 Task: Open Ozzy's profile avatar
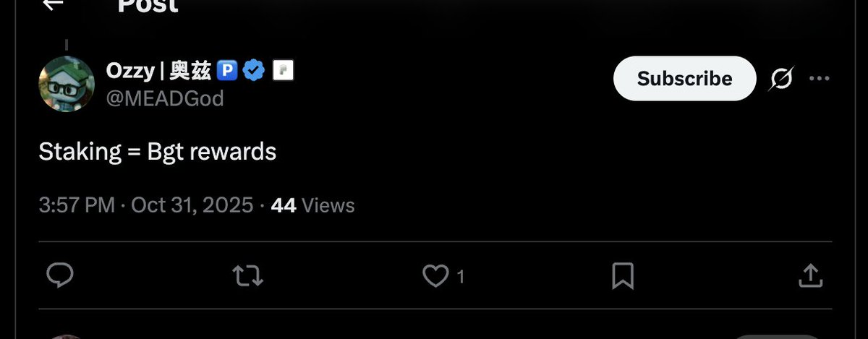click(67, 85)
